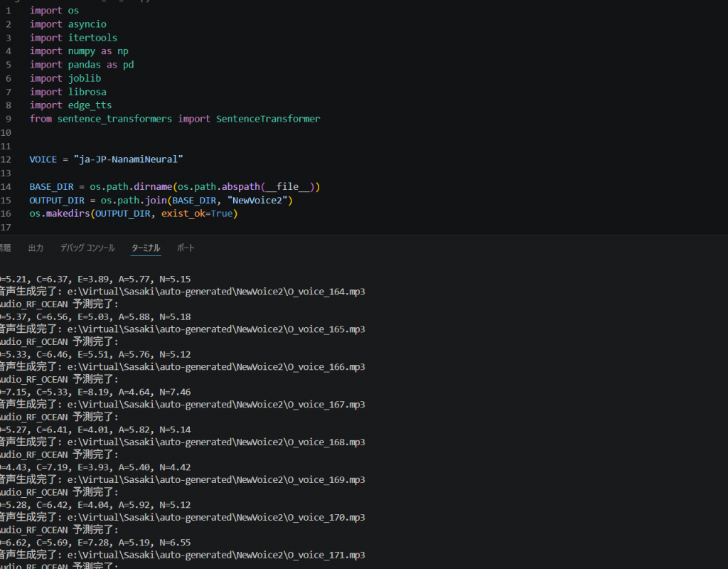Image resolution: width=728 pixels, height=569 pixels.
Task: Click terminal line with C=6.37, E=3.89
Action: click(x=95, y=279)
